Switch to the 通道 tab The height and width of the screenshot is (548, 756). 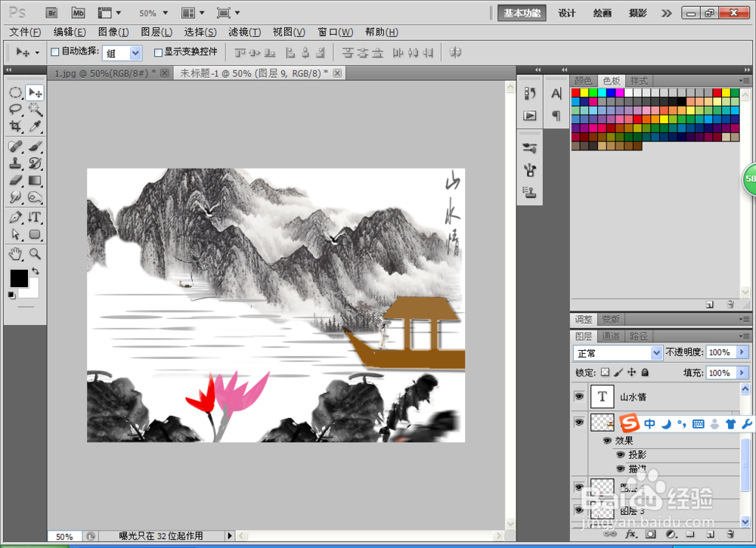pyautogui.click(x=609, y=336)
